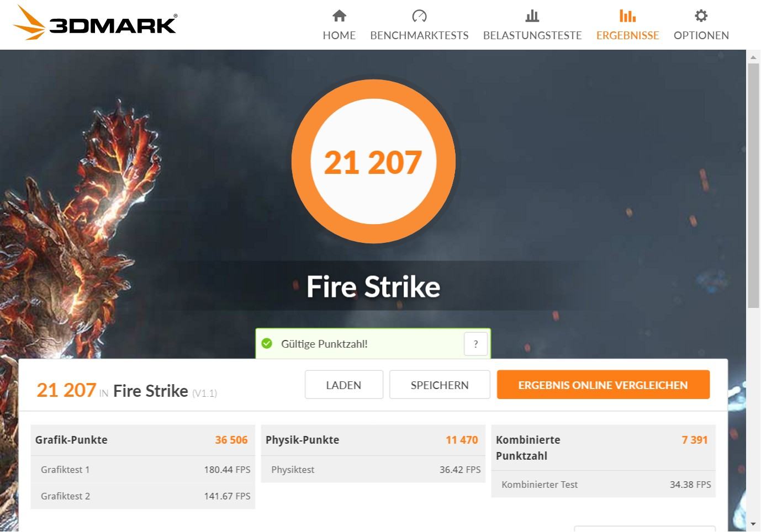761x532 pixels.
Task: Click the SPEICHERN button
Action: click(440, 385)
